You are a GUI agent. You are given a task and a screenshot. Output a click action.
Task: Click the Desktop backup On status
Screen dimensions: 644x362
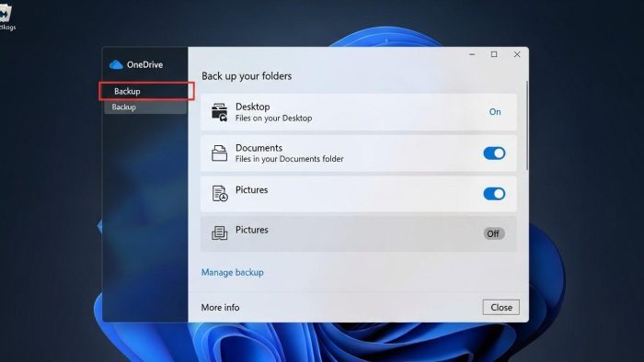coord(495,112)
